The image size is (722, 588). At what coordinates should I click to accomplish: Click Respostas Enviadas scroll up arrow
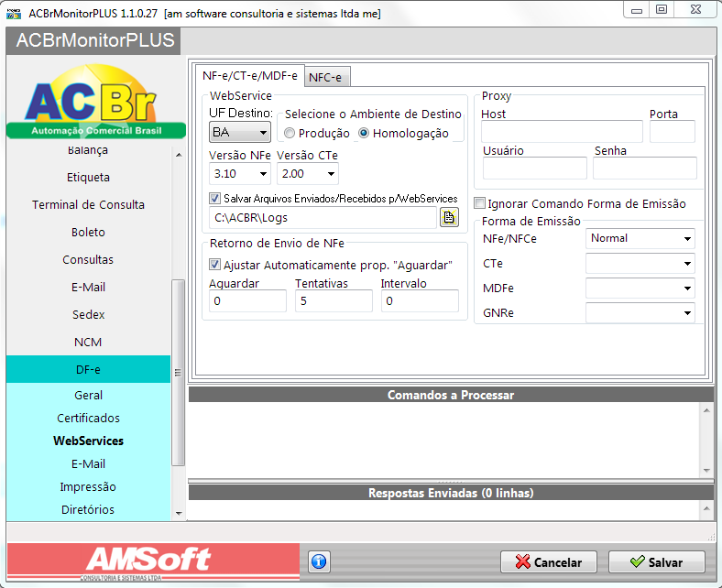pyautogui.click(x=706, y=508)
